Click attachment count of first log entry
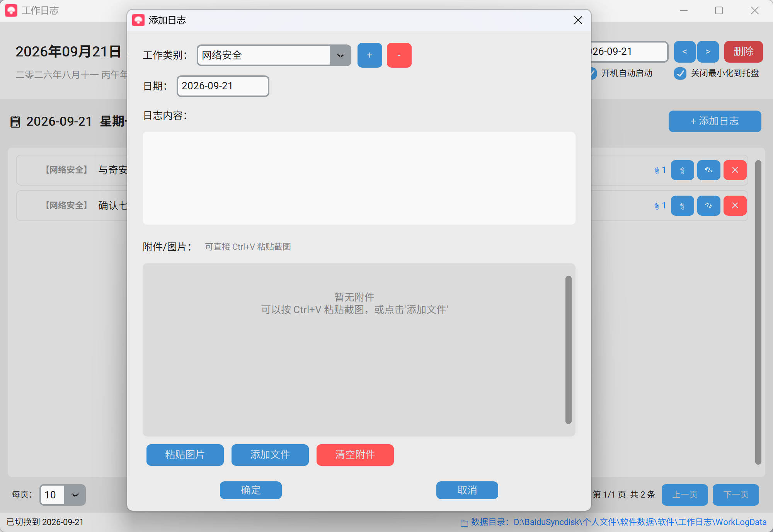The image size is (773, 532). click(x=660, y=170)
